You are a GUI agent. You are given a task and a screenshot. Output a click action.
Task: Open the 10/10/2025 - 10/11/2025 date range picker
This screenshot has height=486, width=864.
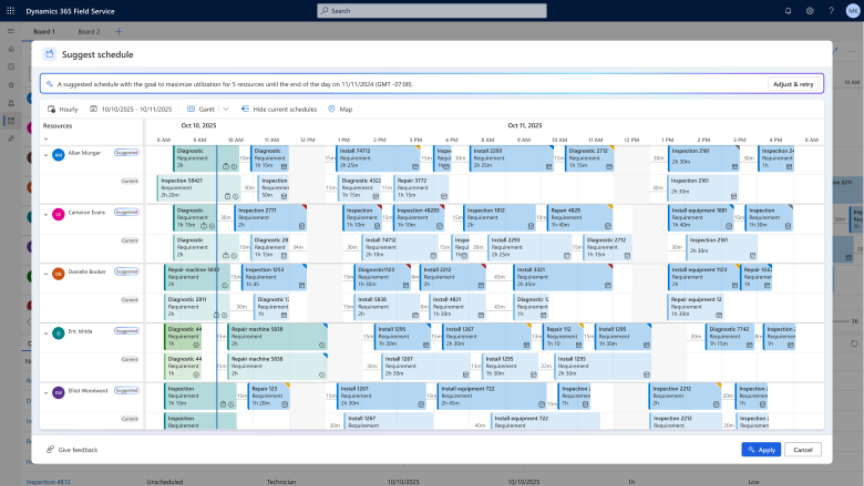130,109
